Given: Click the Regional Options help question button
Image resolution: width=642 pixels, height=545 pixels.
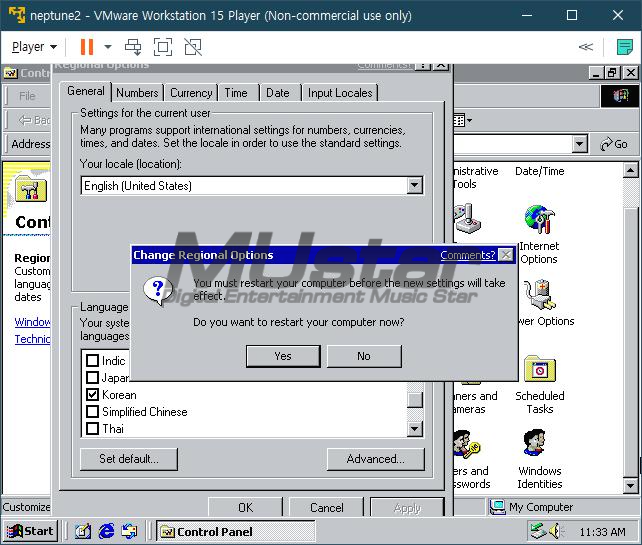Looking at the screenshot, I should [x=423, y=67].
